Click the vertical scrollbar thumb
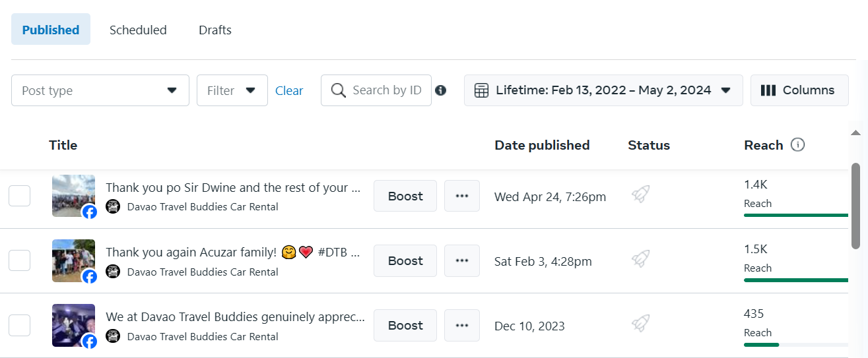The height and width of the screenshot is (358, 868). [855, 204]
